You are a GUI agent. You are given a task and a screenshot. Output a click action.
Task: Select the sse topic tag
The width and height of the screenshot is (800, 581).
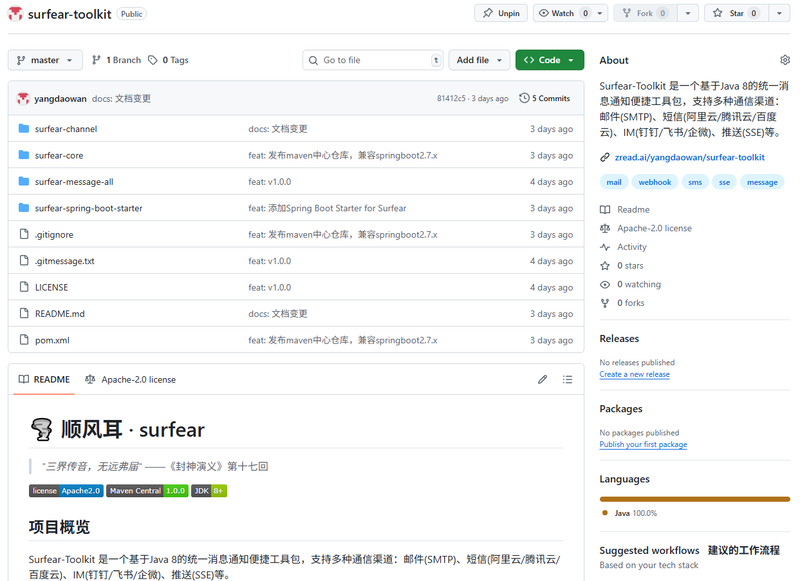(x=724, y=182)
